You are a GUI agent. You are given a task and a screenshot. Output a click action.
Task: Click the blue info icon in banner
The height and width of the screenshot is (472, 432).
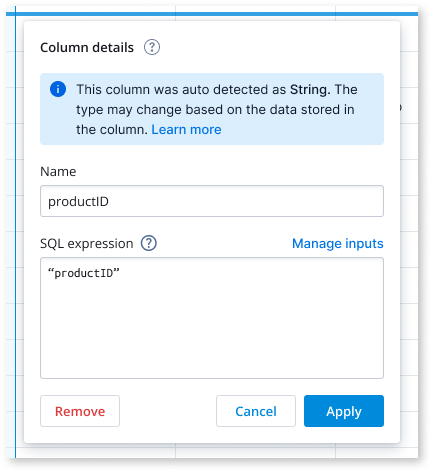tap(58, 89)
